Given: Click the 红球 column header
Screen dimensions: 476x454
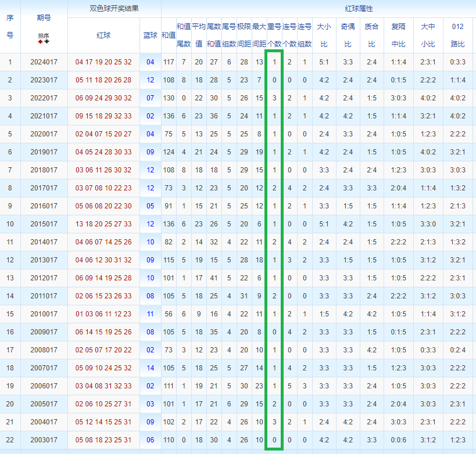Looking at the screenshot, I should coord(103,35).
